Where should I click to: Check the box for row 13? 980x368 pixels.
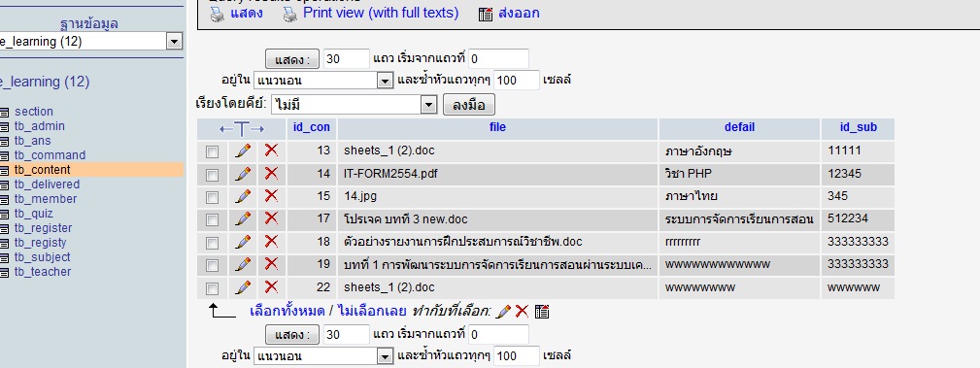213,151
